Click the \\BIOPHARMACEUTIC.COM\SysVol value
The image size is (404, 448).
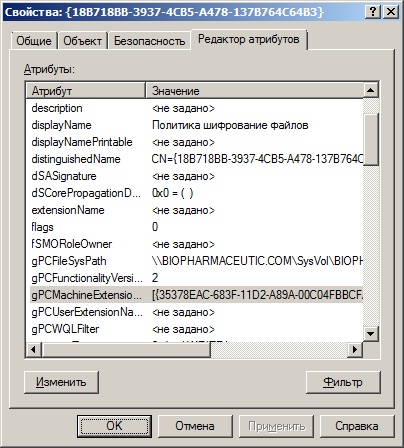tap(257, 261)
